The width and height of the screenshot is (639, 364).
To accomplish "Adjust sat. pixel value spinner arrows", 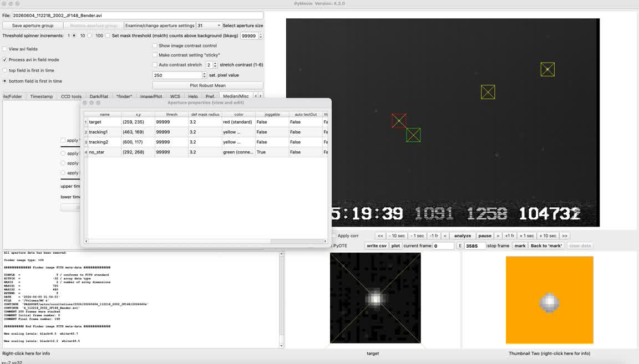I will (205, 75).
